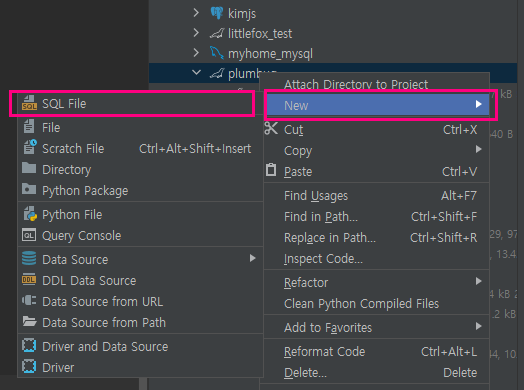Expand the myhome_mysql tree node
This screenshot has width=524, height=390.
pos(196,53)
